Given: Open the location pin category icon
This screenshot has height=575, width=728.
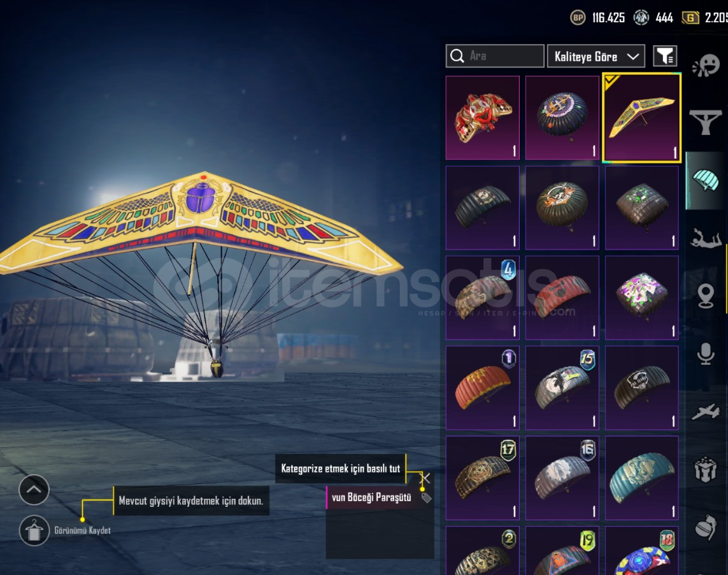Looking at the screenshot, I should 706,295.
